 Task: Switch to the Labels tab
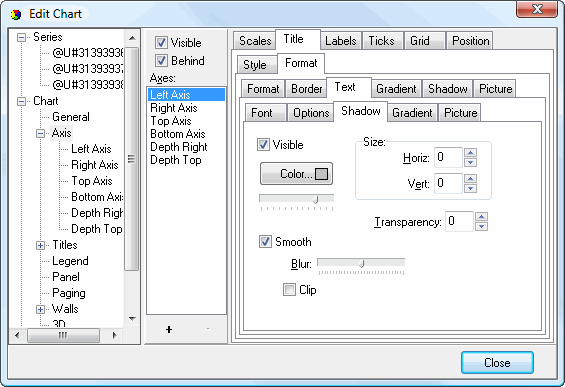coord(341,41)
